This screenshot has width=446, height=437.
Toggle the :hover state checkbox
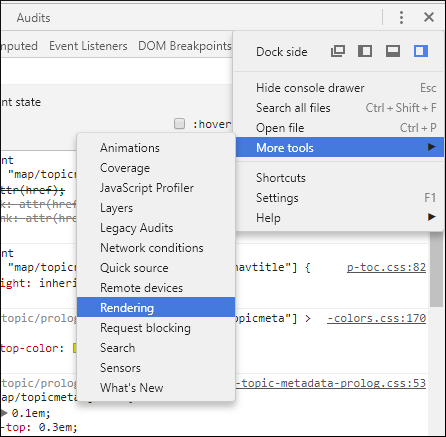coord(179,124)
